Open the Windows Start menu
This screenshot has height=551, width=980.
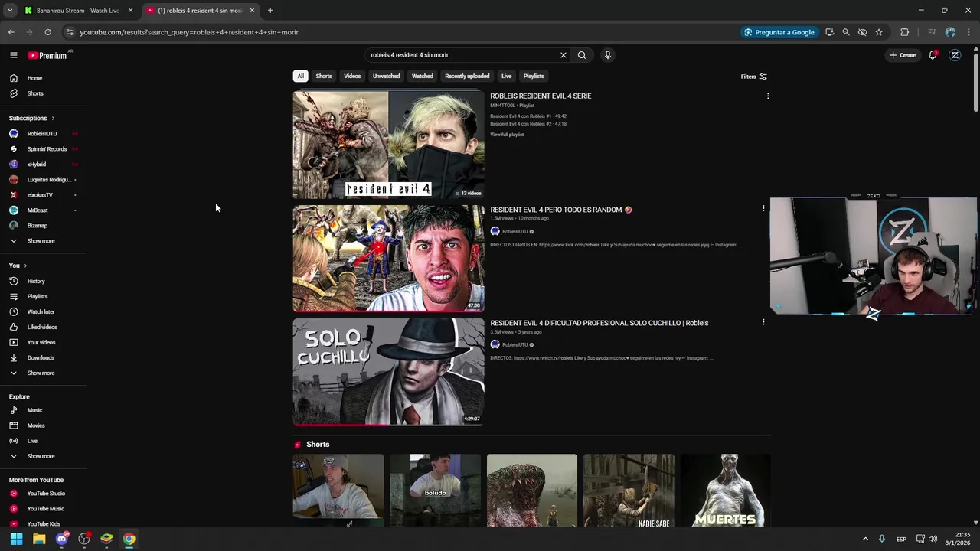(x=16, y=539)
